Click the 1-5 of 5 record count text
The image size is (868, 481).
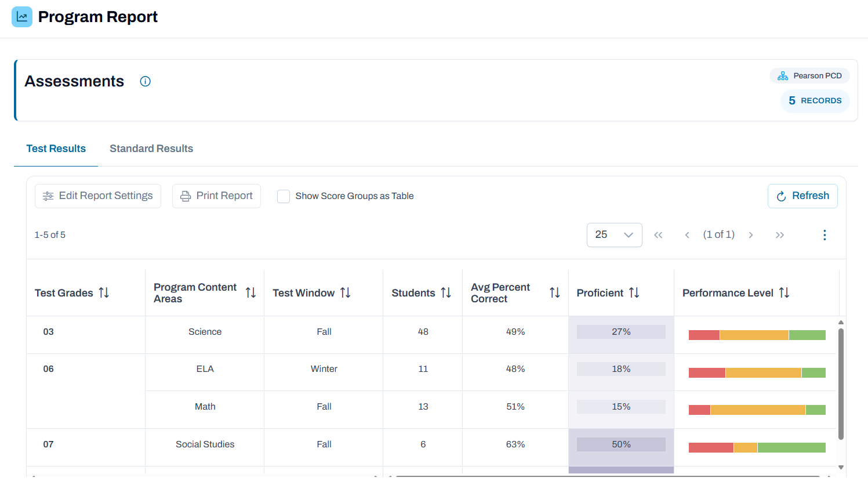[50, 235]
